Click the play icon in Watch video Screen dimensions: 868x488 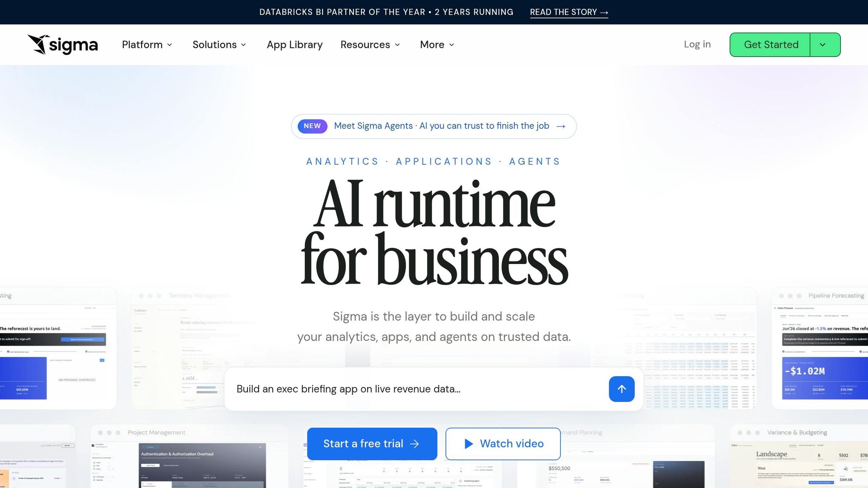tap(469, 444)
